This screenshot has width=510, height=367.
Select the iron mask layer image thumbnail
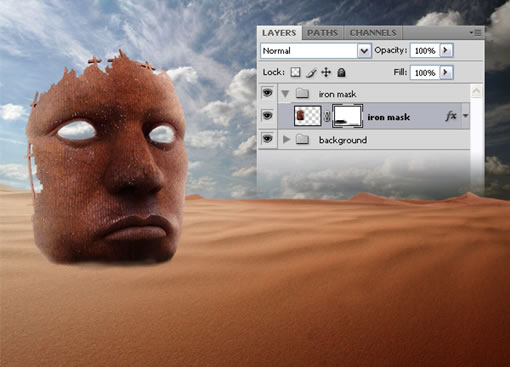click(307, 116)
